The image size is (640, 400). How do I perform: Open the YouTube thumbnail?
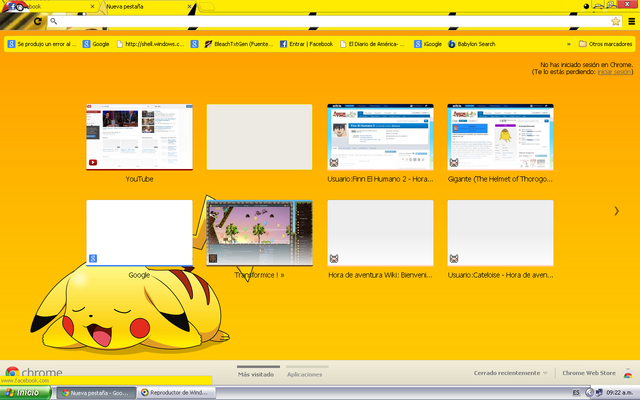[x=139, y=137]
